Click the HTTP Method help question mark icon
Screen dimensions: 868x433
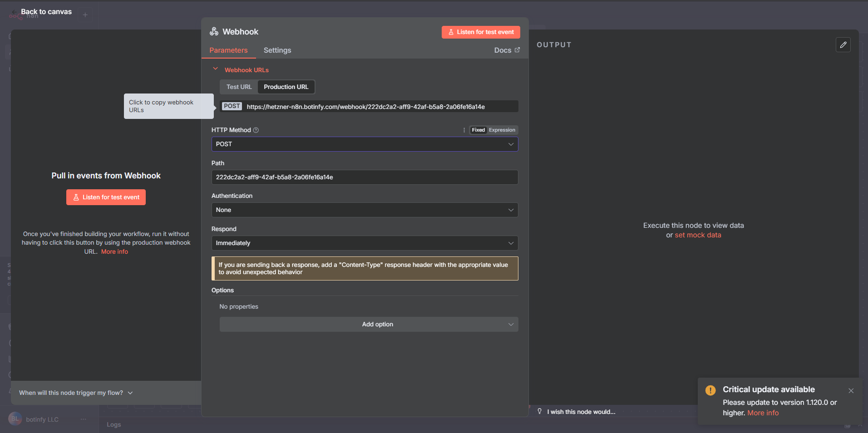click(x=256, y=130)
